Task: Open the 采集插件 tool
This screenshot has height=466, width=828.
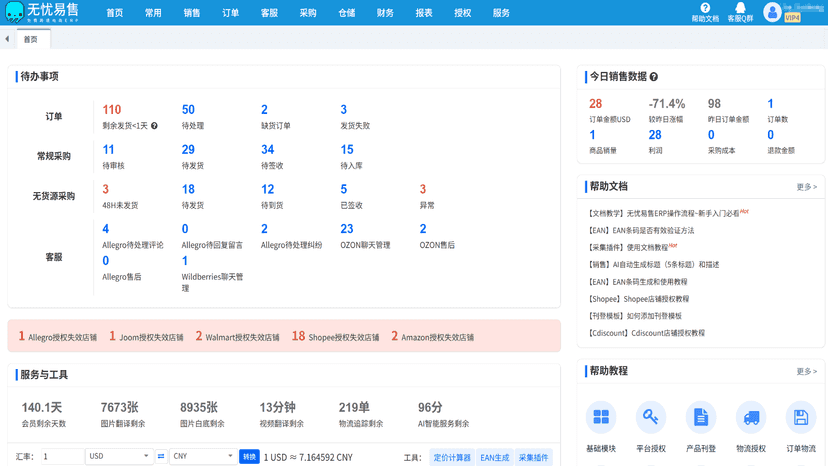Action: click(533, 458)
